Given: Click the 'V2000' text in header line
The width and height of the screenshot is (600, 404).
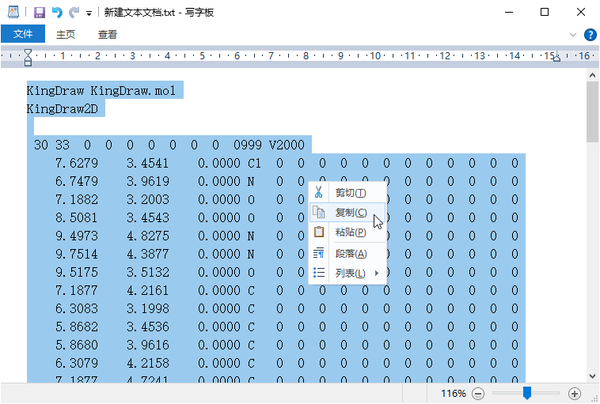Looking at the screenshot, I should coord(287,145).
